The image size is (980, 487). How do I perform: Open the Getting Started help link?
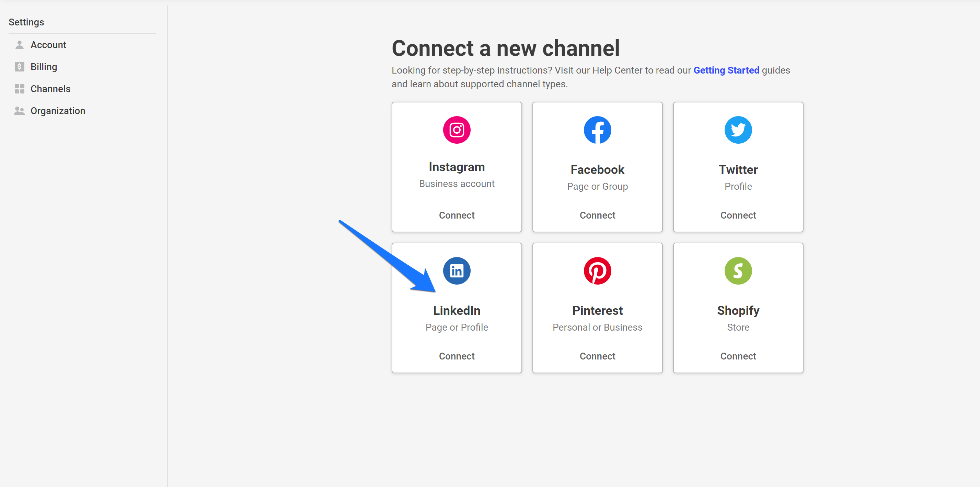(x=726, y=70)
